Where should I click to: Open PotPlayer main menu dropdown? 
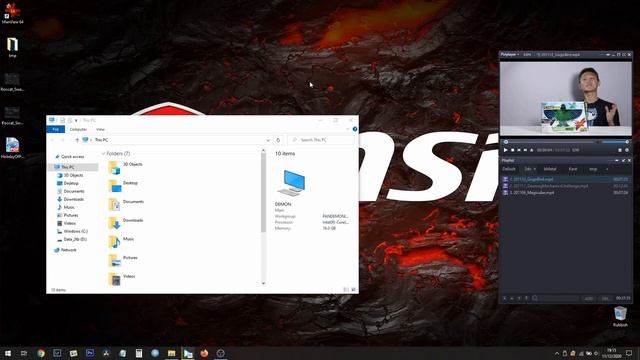pos(510,54)
